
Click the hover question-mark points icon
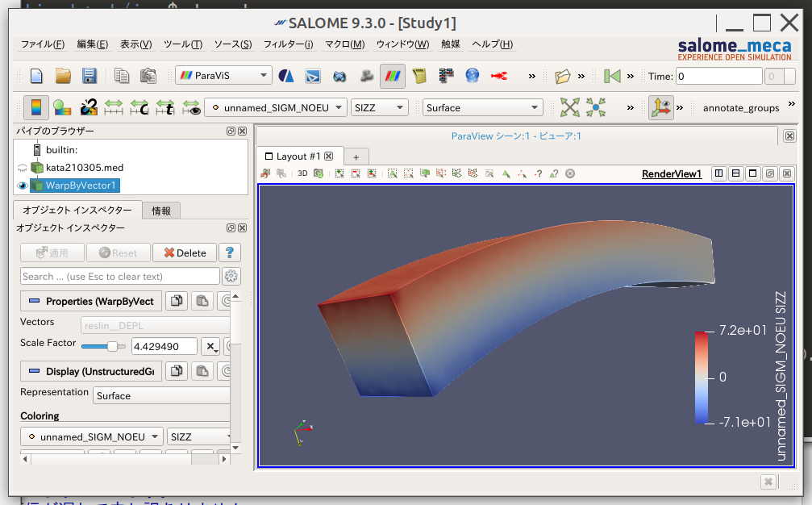click(539, 173)
